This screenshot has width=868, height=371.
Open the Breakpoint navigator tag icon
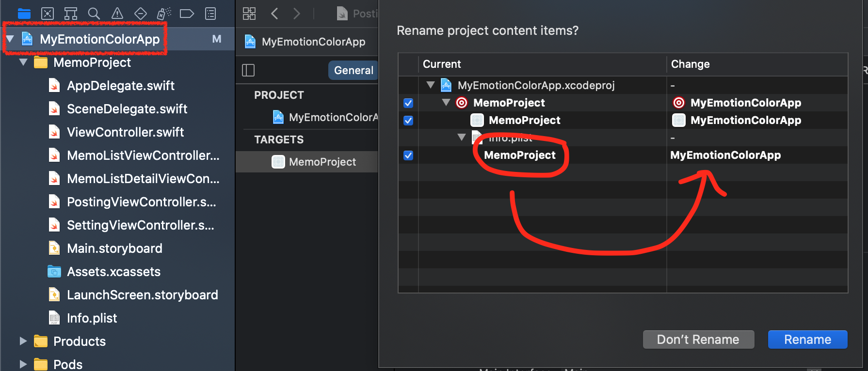point(187,14)
